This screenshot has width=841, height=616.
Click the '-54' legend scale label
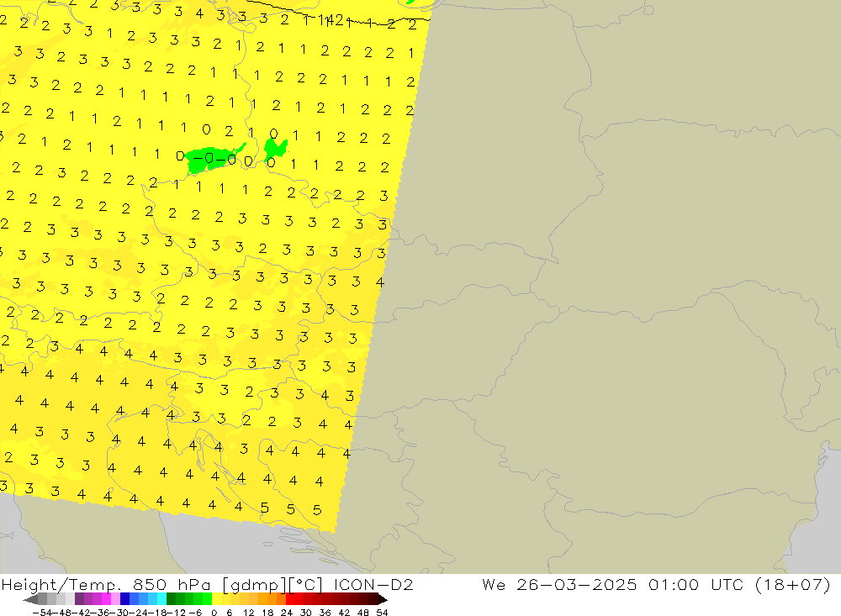[x=42, y=613]
